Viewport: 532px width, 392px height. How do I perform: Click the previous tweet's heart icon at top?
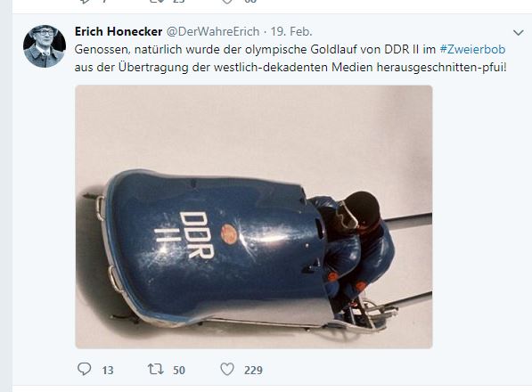click(227, 2)
